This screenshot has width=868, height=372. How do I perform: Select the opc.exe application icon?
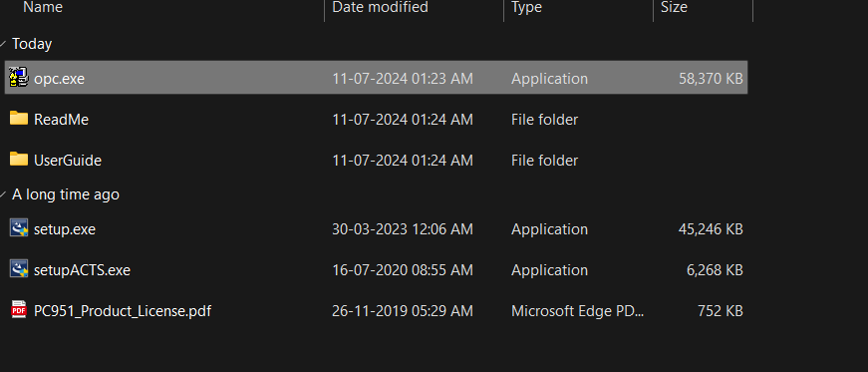tap(19, 78)
